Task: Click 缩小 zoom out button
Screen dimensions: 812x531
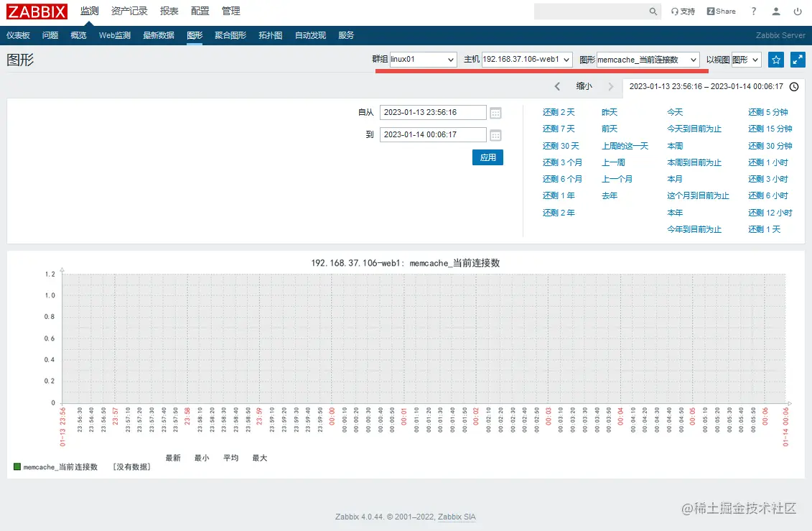Action: [584, 86]
